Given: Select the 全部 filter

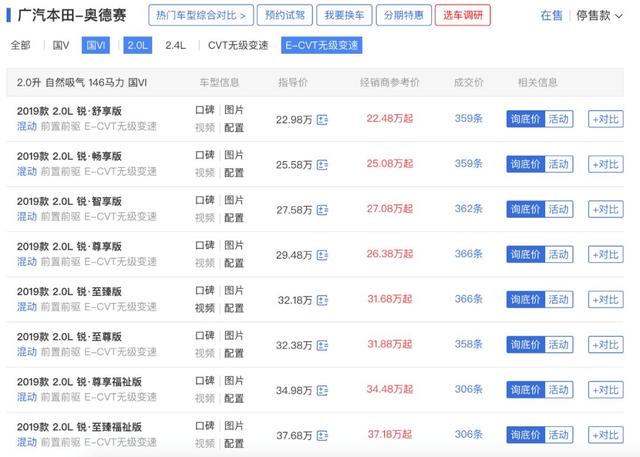Looking at the screenshot, I should 20,45.
